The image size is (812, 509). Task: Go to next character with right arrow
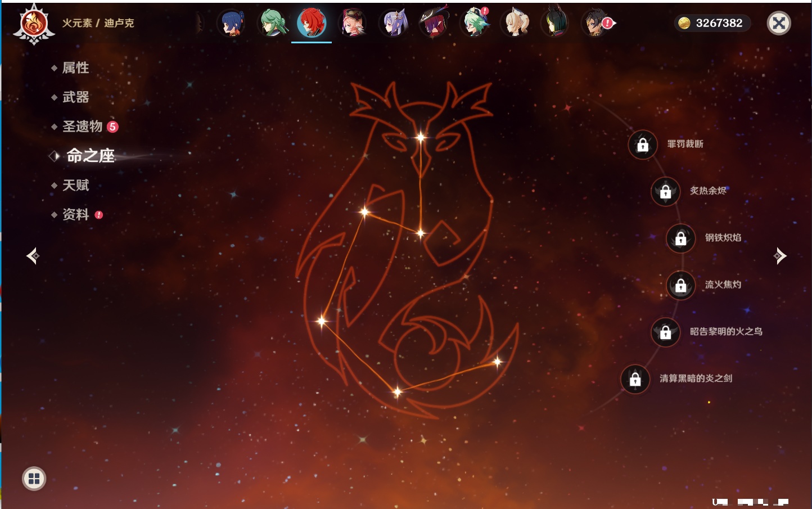[x=780, y=256]
